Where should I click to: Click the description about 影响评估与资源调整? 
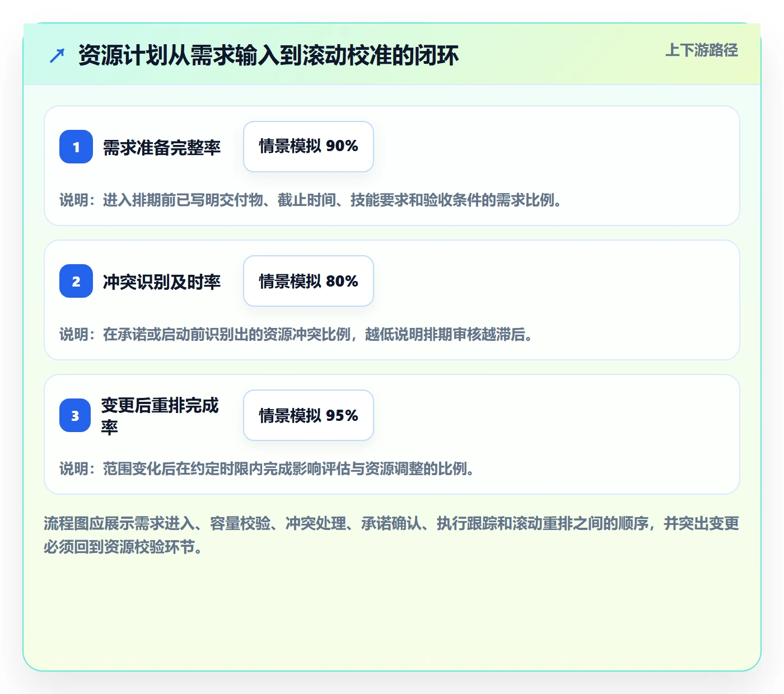(267, 468)
